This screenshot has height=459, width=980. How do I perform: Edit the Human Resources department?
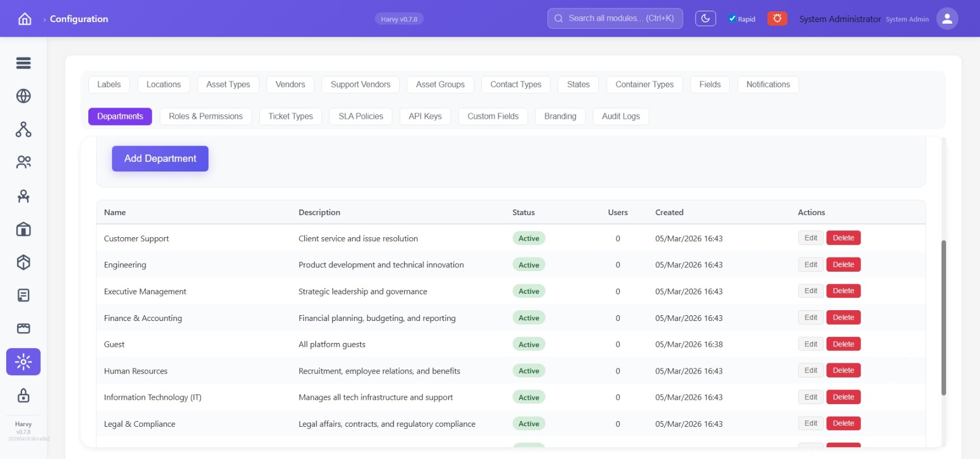click(811, 370)
